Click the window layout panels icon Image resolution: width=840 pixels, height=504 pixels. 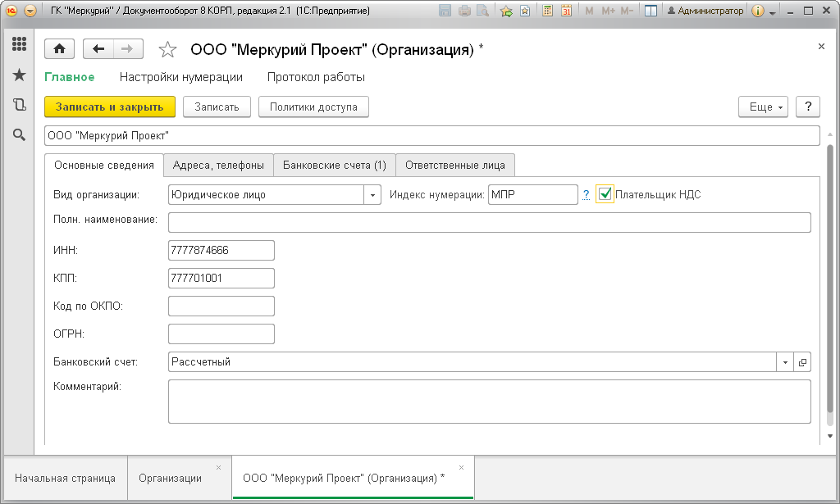[x=651, y=11]
